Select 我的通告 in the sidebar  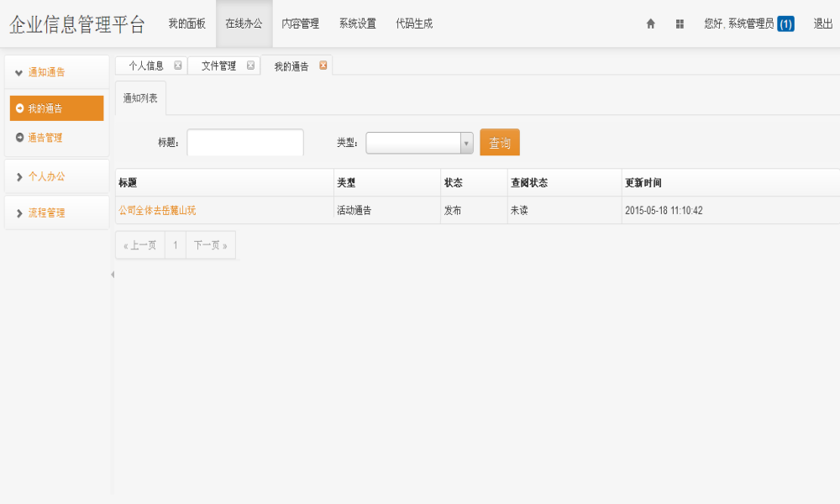point(57,108)
